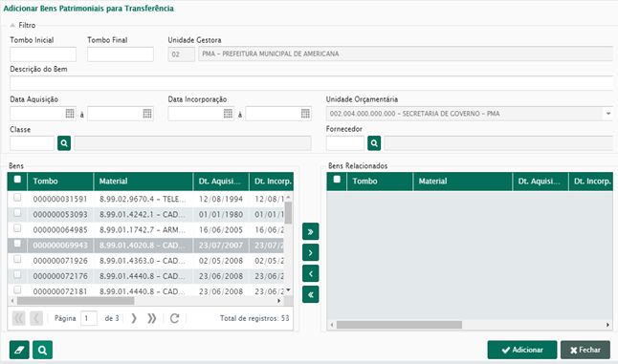Toggle select-all checkbox in Bens header

pos(17,180)
